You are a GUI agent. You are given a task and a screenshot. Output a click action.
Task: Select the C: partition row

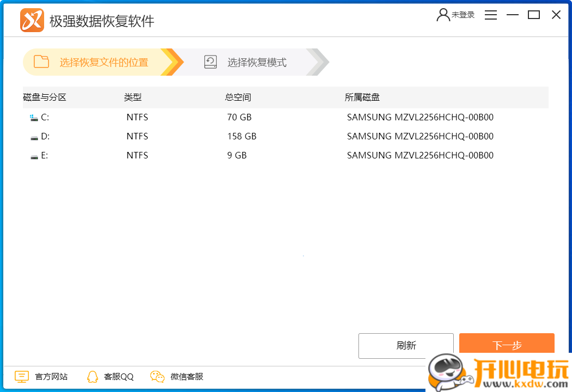click(x=218, y=117)
